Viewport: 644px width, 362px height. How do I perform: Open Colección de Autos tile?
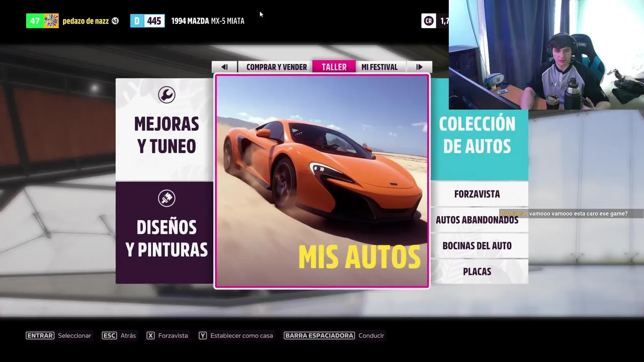click(x=479, y=129)
